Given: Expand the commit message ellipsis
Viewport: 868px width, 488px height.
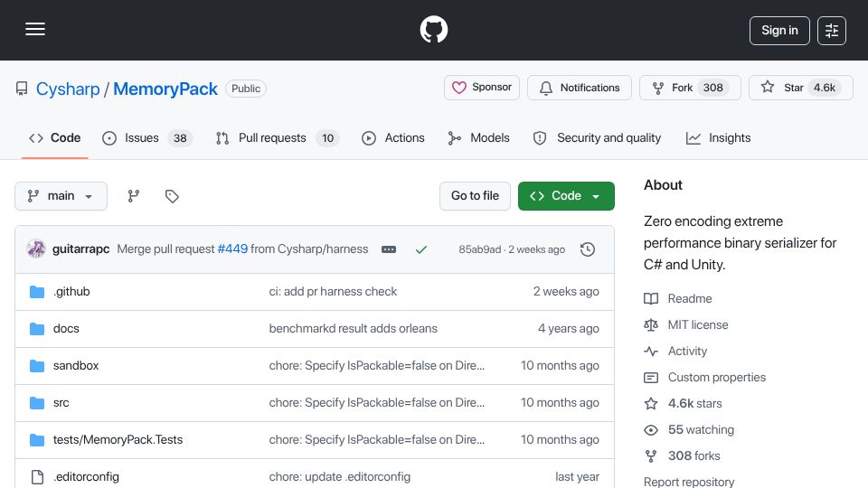Looking at the screenshot, I should pyautogui.click(x=389, y=249).
